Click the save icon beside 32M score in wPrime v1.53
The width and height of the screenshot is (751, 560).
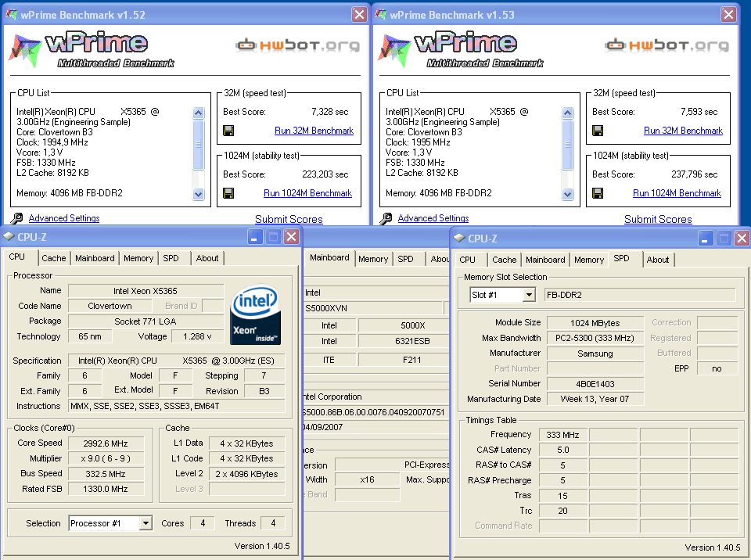598,131
